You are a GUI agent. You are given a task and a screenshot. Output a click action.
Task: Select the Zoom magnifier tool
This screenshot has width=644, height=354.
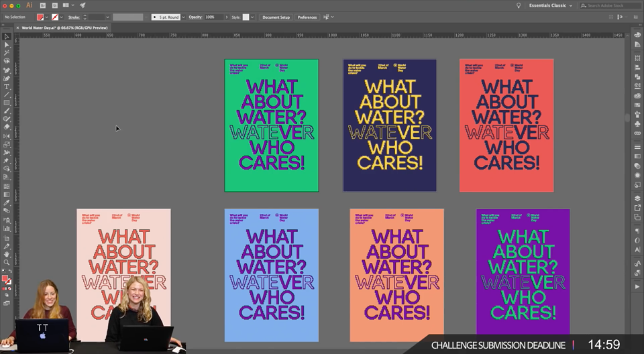[x=7, y=262]
